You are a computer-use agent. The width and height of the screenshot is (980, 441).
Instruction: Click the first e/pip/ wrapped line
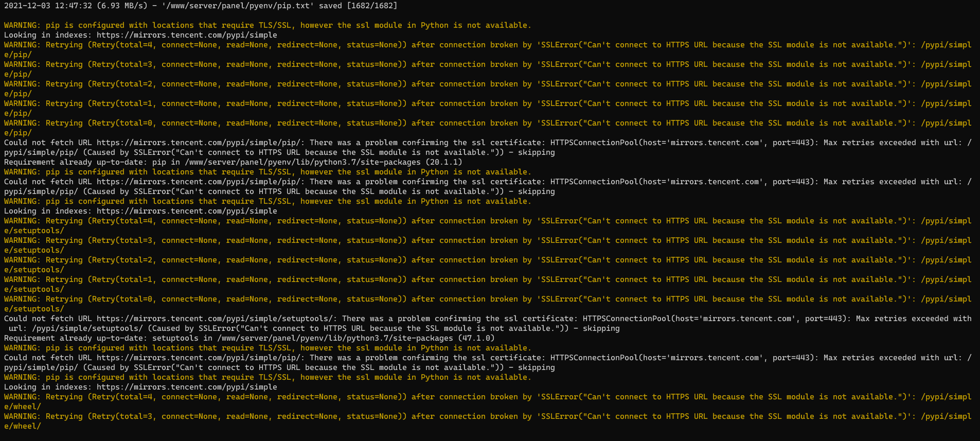(17, 55)
